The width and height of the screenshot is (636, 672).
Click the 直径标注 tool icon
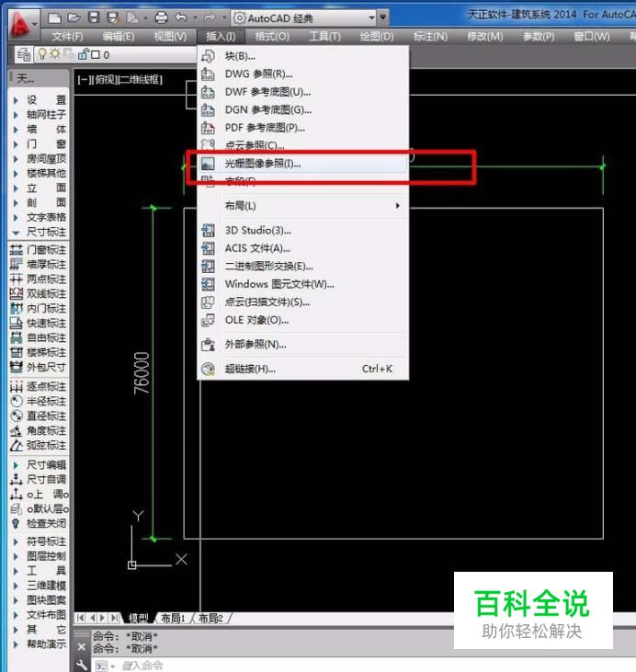click(17, 416)
